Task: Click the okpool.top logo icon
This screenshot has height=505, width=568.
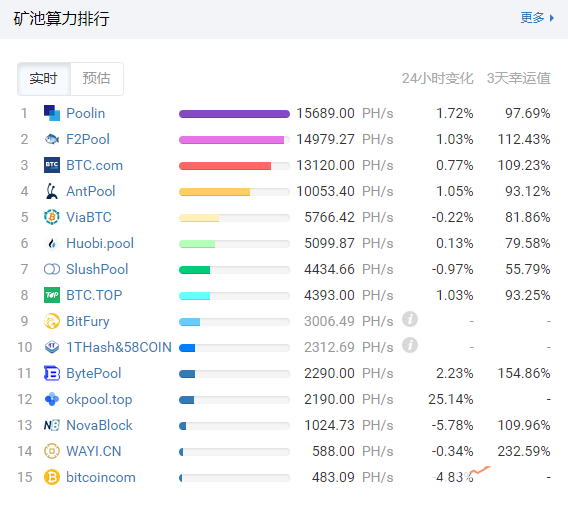Action: [x=52, y=399]
